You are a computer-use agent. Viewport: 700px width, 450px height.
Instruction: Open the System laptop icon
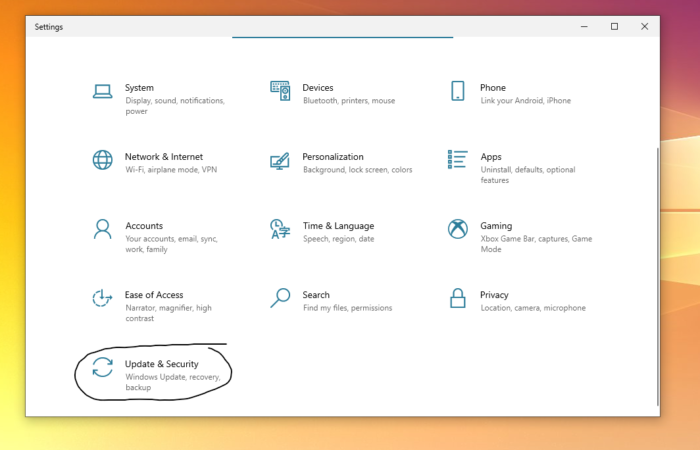point(102,92)
